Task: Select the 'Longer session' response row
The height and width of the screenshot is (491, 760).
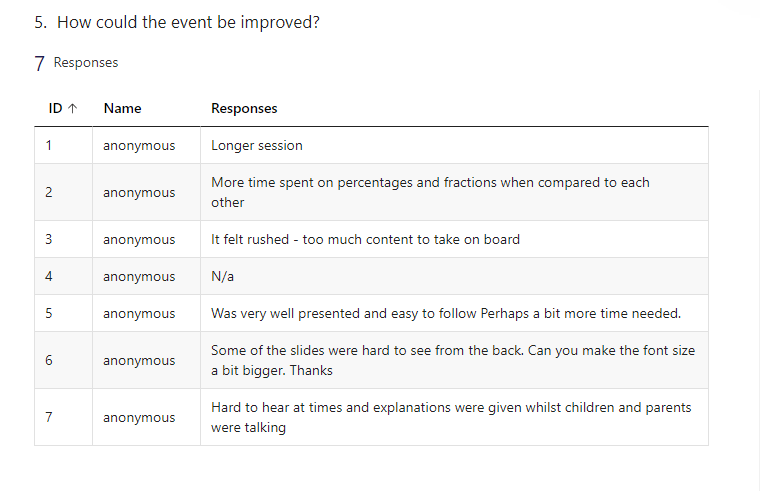Action: click(371, 145)
